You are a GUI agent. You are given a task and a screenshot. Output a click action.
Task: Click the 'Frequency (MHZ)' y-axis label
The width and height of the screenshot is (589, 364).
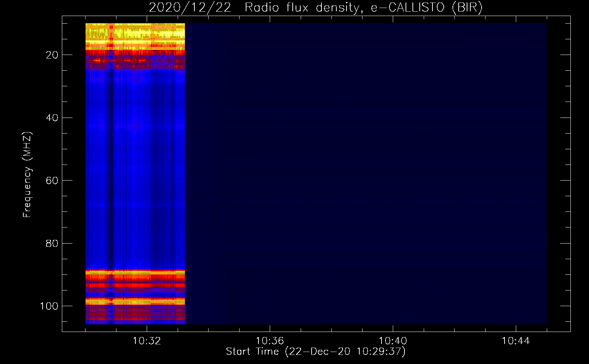pos(27,175)
